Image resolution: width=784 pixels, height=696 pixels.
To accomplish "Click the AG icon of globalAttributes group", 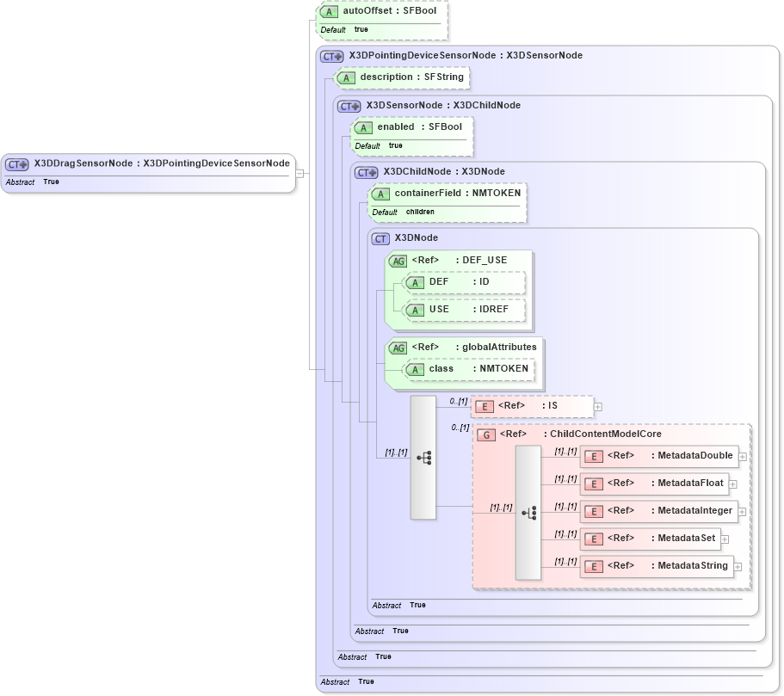I will [x=398, y=348].
